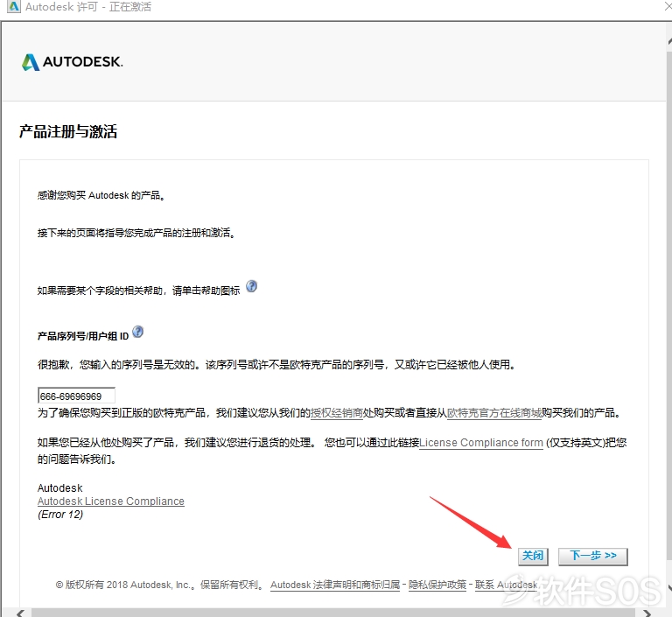Click the vertical scrollbar up arrow
The height and width of the screenshot is (617, 672).
[x=669, y=41]
